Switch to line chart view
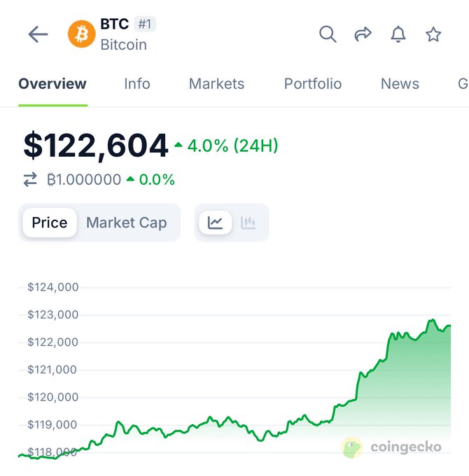The height and width of the screenshot is (476, 469). (x=215, y=223)
